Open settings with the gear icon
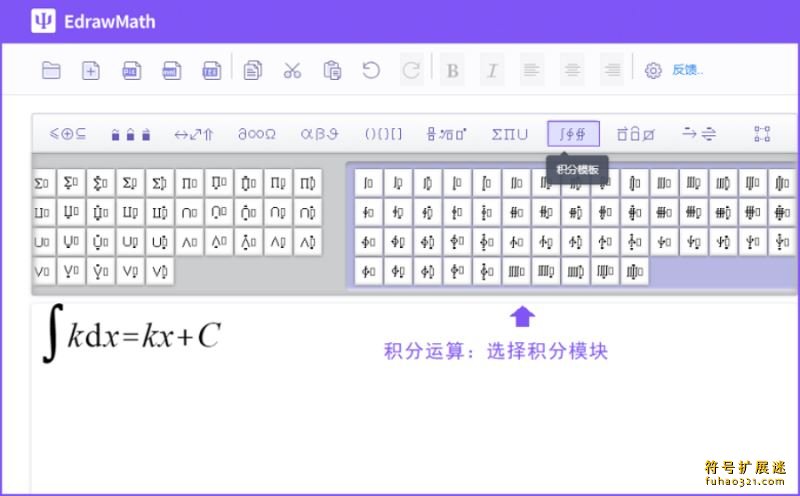The width and height of the screenshot is (800, 496). coord(653,70)
